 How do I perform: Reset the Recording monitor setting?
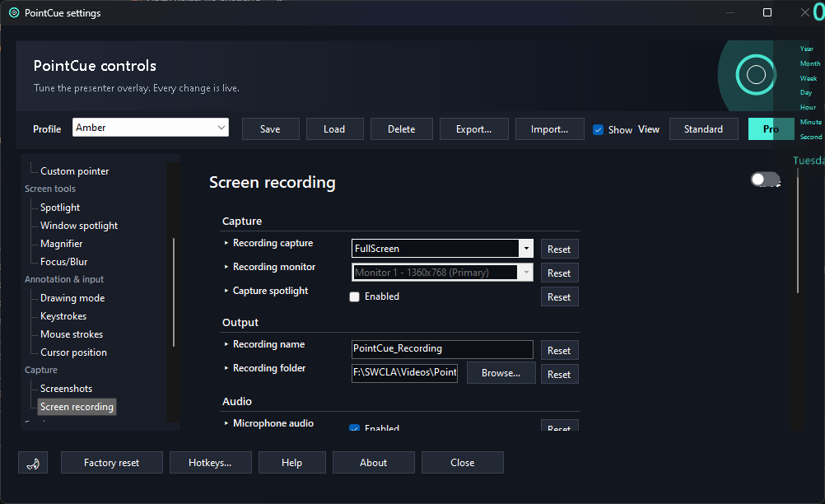[559, 273]
